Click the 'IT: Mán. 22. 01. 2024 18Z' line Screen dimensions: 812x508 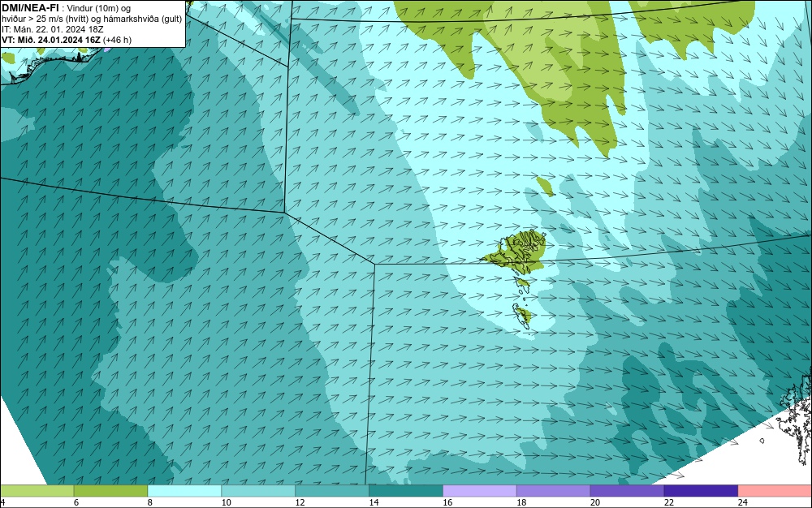[52, 29]
